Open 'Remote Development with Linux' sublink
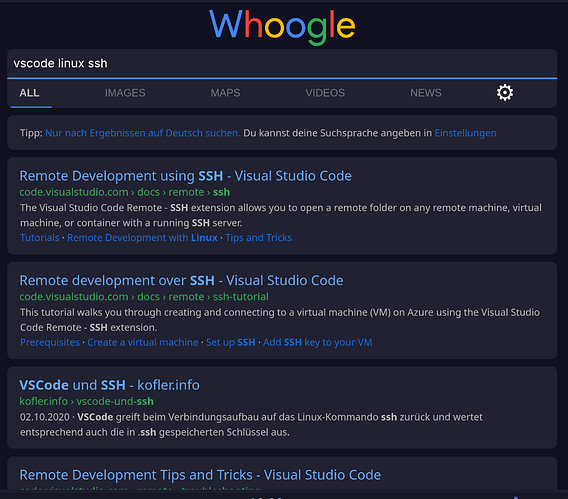This screenshot has height=499, width=568. click(x=142, y=238)
